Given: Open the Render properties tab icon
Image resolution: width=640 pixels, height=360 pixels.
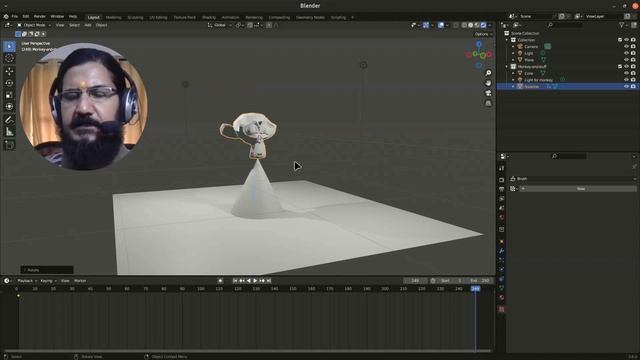Looking at the screenshot, I should (502, 180).
